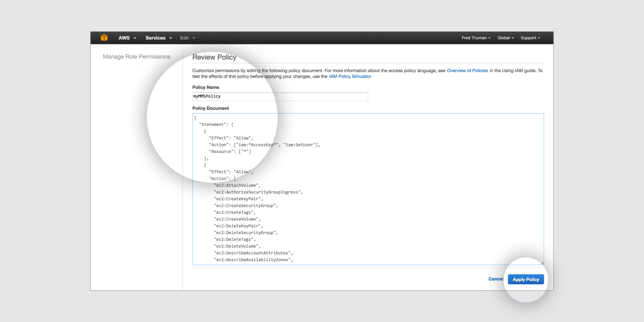The height and width of the screenshot is (322, 644).
Task: Grab the policy textarea resize handle
Action: click(542, 263)
